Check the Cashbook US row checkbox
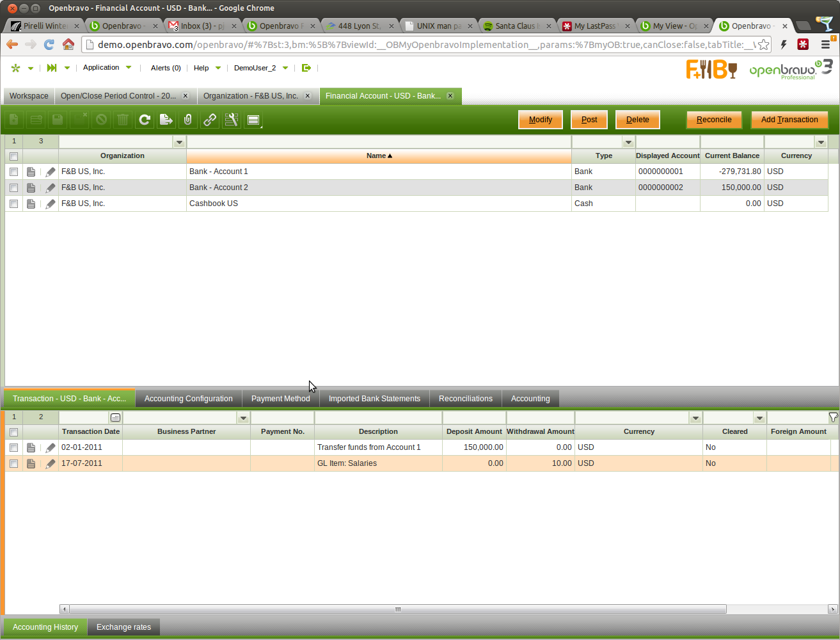 coord(13,204)
